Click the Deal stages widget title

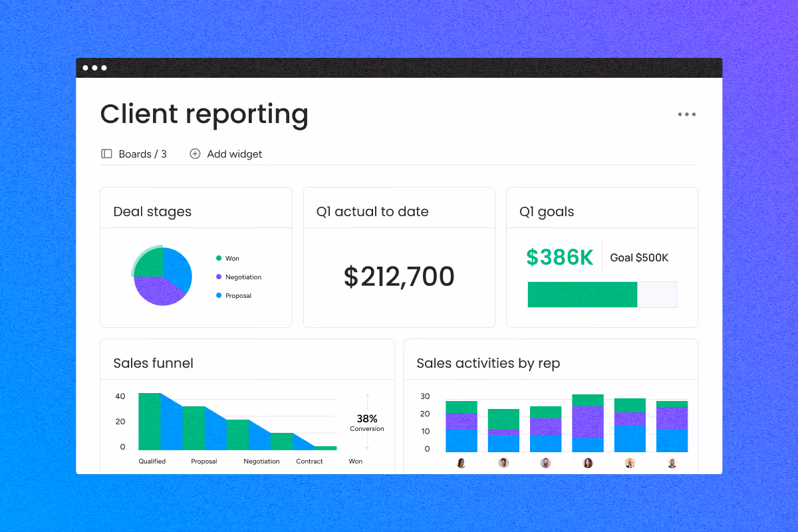pos(152,211)
